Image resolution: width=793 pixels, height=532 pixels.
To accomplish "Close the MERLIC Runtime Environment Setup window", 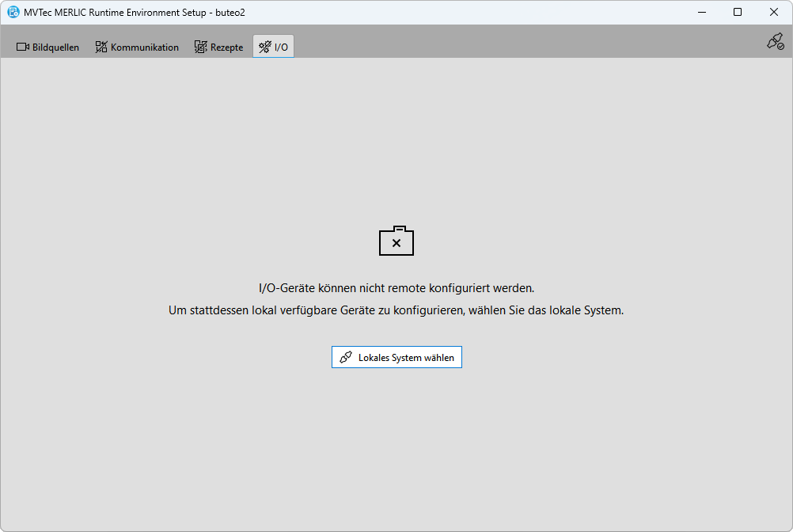I will pyautogui.click(x=774, y=12).
